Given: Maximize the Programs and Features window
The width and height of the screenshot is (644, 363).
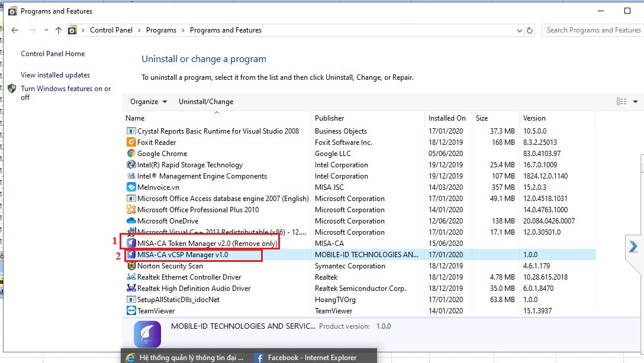Looking at the screenshot, I should pyautogui.click(x=627, y=11).
